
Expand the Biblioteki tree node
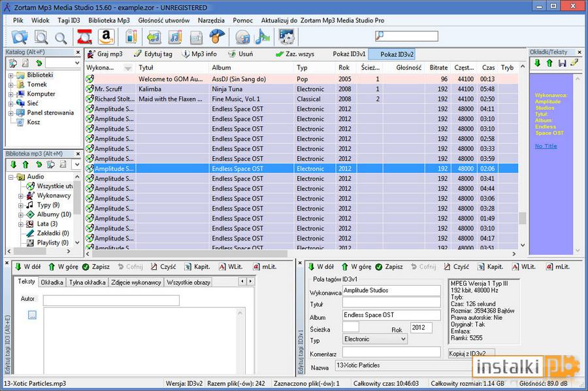tap(11, 75)
